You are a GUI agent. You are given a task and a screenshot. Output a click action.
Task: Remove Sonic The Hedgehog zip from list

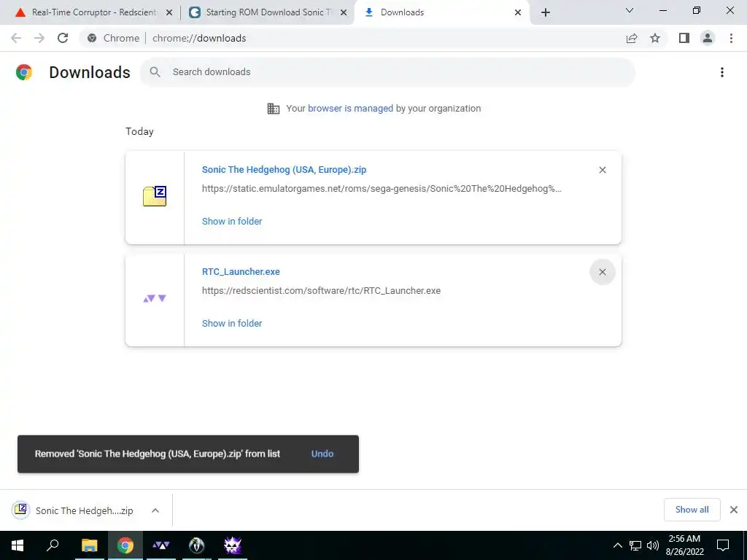tap(602, 170)
